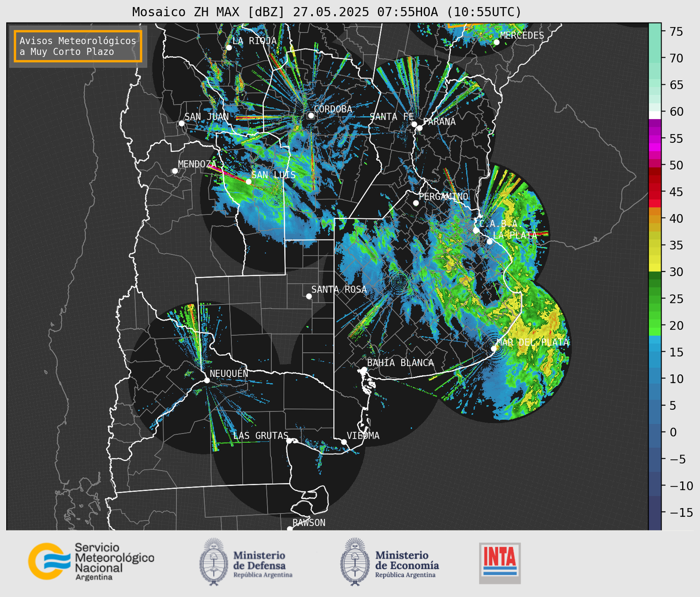The image size is (700, 597).
Task: Click the radar center rings near Santa Rosa east
Action: click(x=399, y=283)
